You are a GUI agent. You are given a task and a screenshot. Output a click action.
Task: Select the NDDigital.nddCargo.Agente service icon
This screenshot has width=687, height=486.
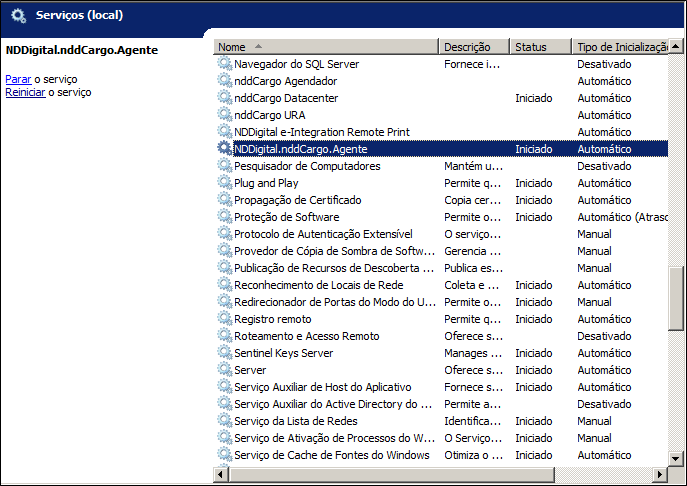point(224,149)
